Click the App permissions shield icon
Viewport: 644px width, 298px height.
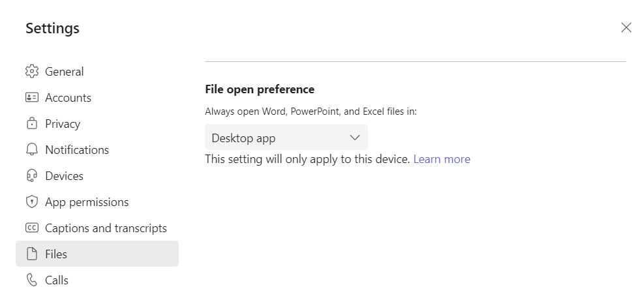(31, 202)
